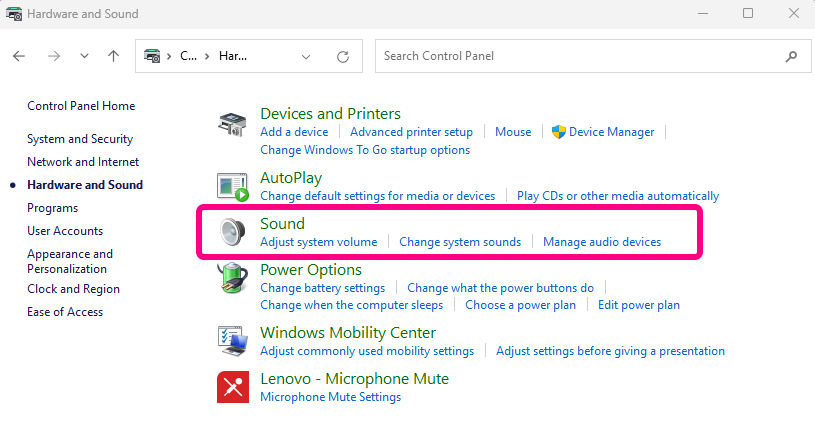
Task: Open the Devices and Printers icon
Action: pyautogui.click(x=232, y=125)
